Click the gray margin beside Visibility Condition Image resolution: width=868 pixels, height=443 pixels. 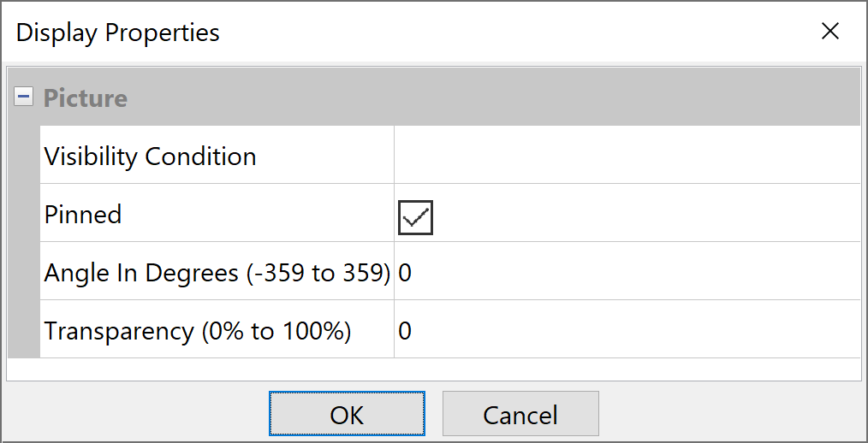pyautogui.click(x=24, y=157)
